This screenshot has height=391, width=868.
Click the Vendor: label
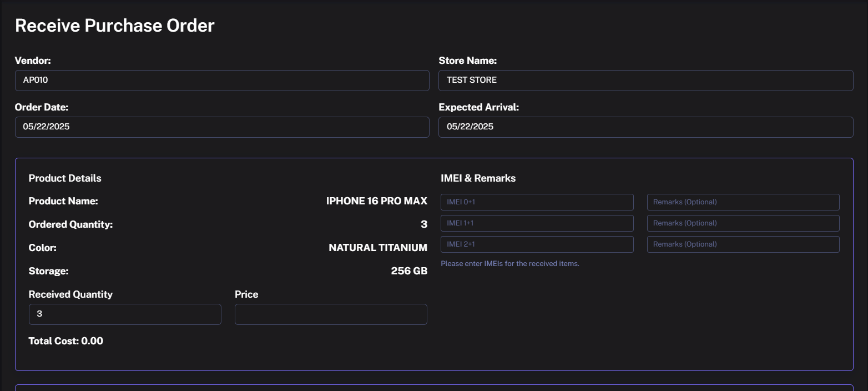(33, 61)
